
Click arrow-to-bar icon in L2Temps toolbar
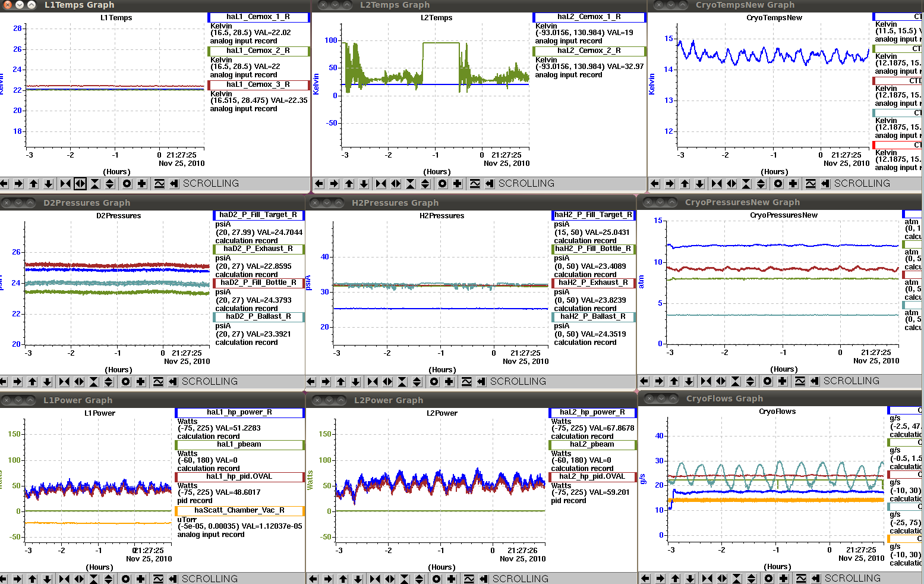(490, 184)
